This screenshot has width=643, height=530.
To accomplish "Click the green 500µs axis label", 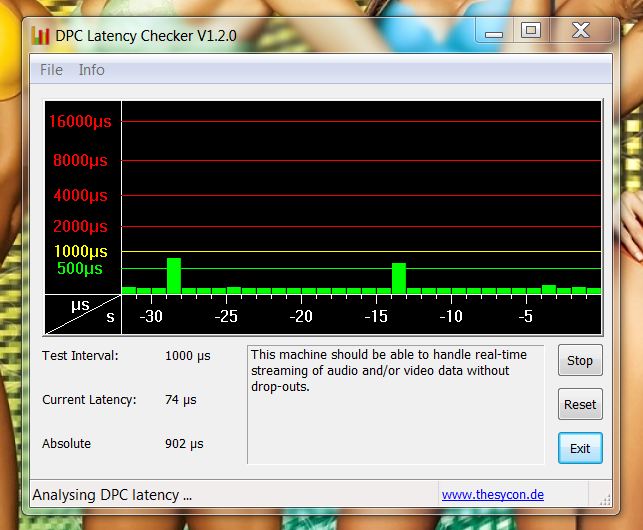I will [x=80, y=268].
